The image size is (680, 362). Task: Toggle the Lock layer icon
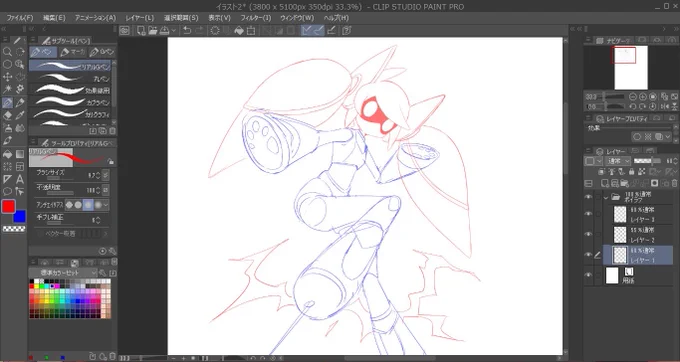[x=630, y=172]
